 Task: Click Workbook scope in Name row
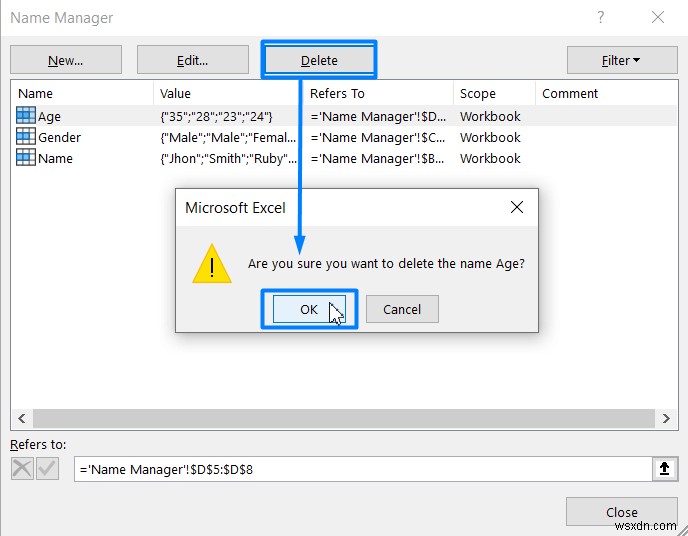(490, 158)
